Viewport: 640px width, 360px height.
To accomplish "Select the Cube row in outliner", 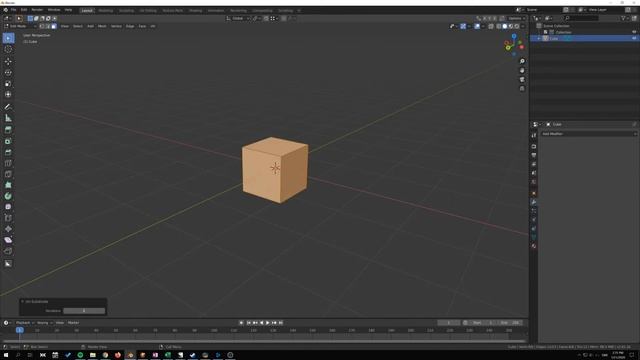I will (x=584, y=38).
